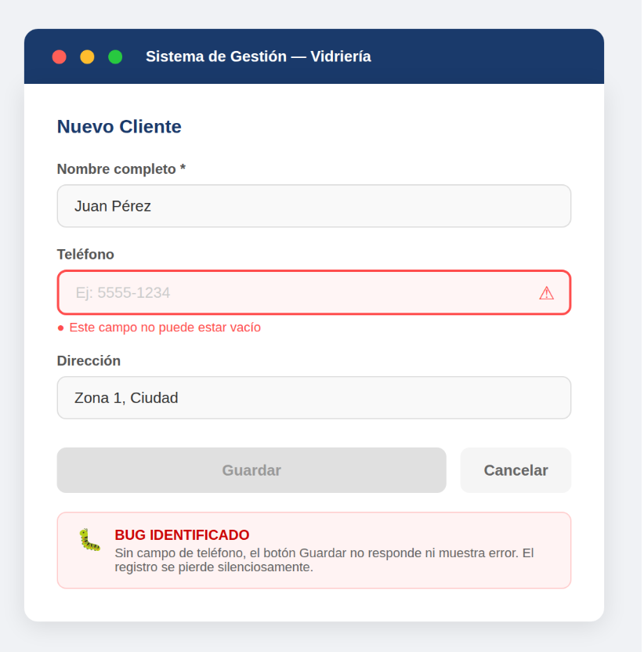Click the Dirección label

tap(89, 362)
